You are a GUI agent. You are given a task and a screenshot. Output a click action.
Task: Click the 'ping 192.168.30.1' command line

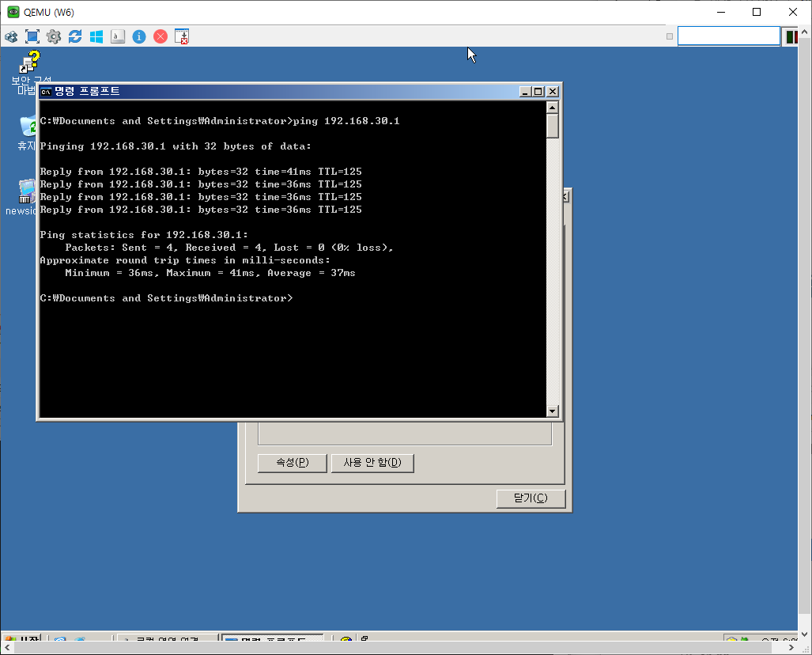click(220, 121)
